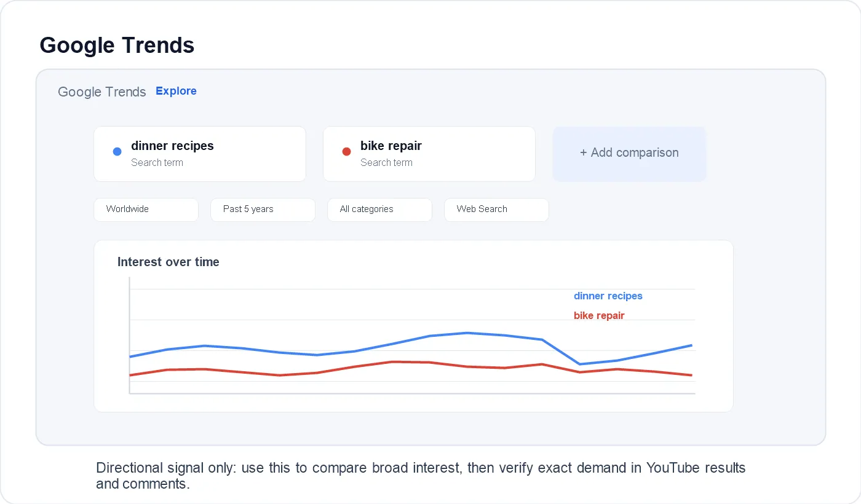Click the Directional signal only note text
This screenshot has width=861, height=504.
tap(421, 476)
